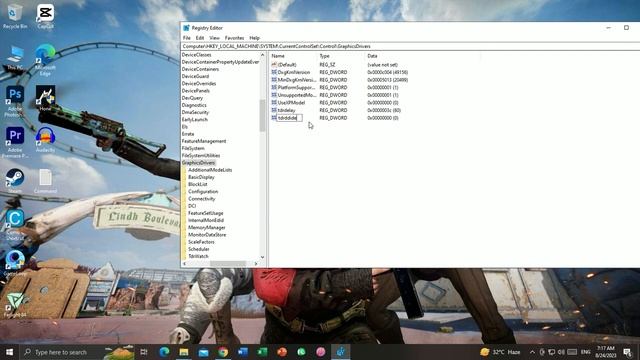This screenshot has height=360, width=640.
Task: Open Microsoft Edge from the taskbar
Action: point(164,352)
